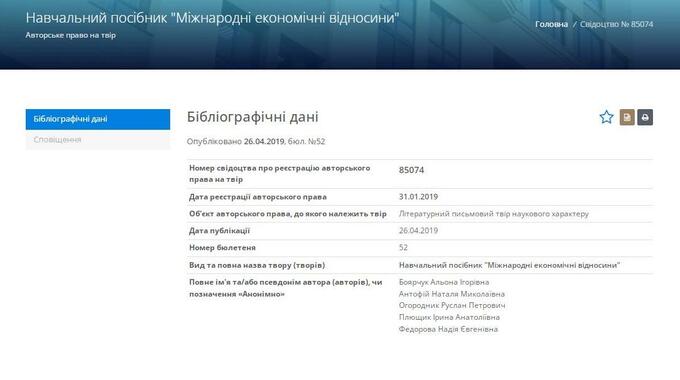Image resolution: width=680 pixels, height=380 pixels.
Task: Click the Літературний письмовий твір value
Action: (x=494, y=214)
